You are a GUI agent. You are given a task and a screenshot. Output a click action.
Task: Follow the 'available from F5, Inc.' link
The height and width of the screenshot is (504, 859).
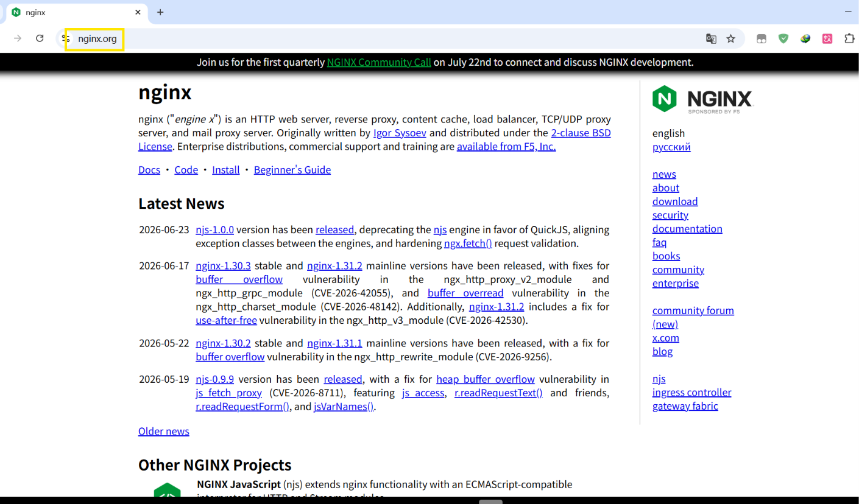506,146
